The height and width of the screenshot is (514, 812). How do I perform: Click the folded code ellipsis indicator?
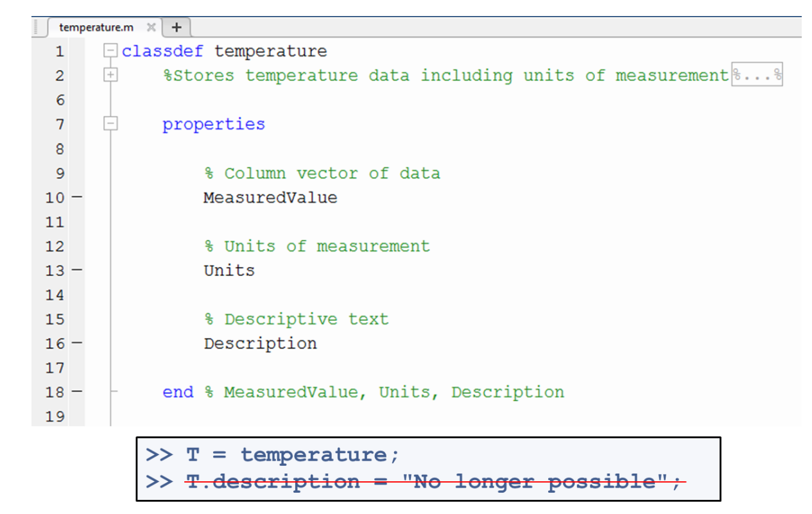(757, 76)
